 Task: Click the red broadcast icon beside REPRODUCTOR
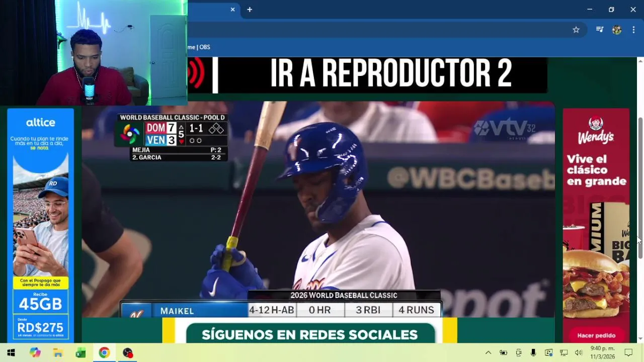coord(197,74)
